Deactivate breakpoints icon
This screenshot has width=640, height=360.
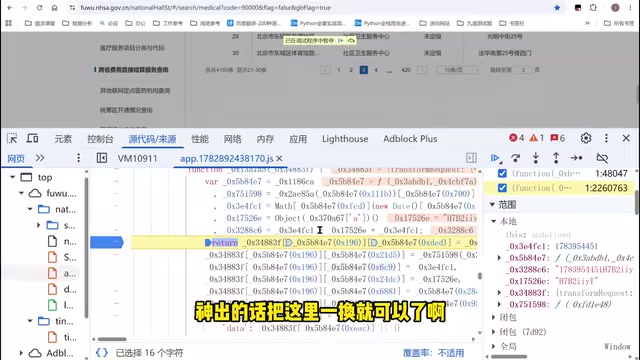(x=602, y=158)
